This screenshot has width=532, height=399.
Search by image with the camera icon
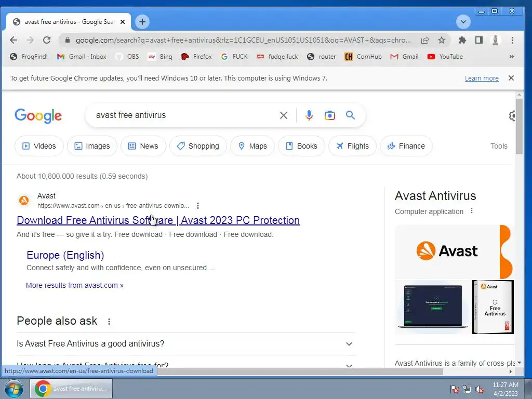click(x=329, y=115)
